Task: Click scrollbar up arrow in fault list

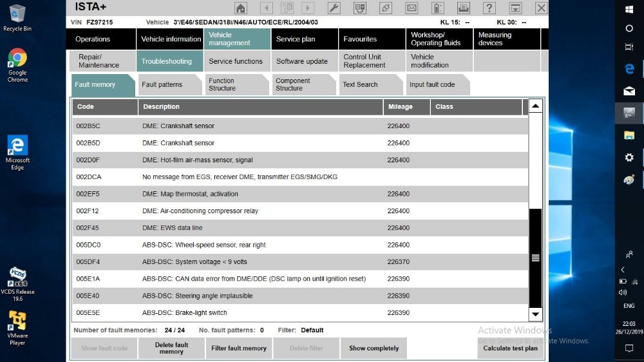Action: 535,106
